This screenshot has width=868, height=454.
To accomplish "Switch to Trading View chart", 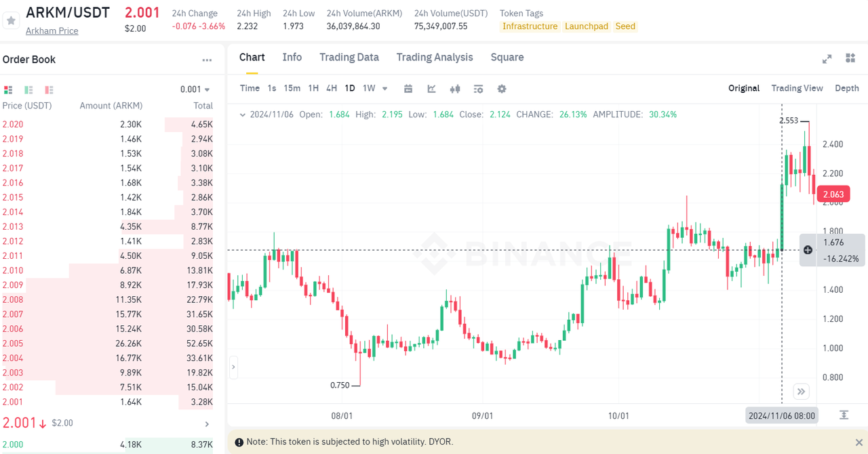I will [797, 88].
